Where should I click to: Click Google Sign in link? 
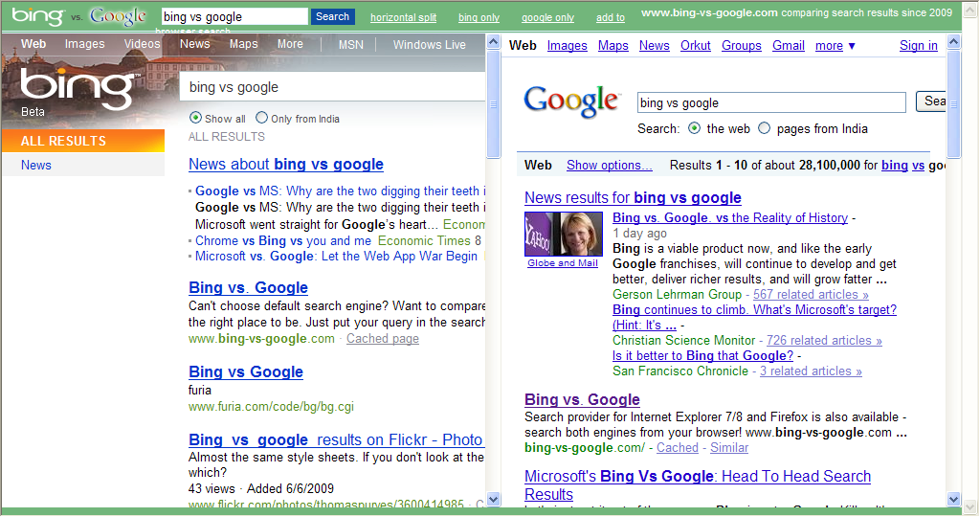point(918,46)
